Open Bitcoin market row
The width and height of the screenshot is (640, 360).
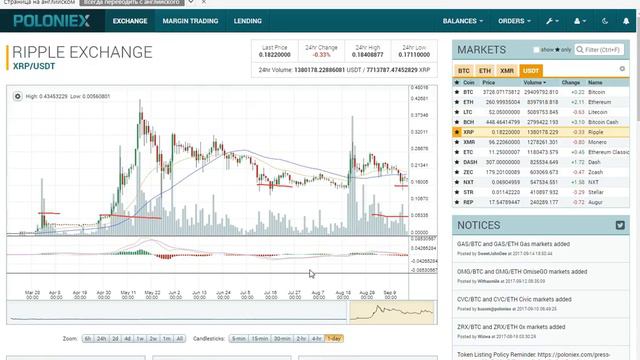pyautogui.click(x=541, y=92)
